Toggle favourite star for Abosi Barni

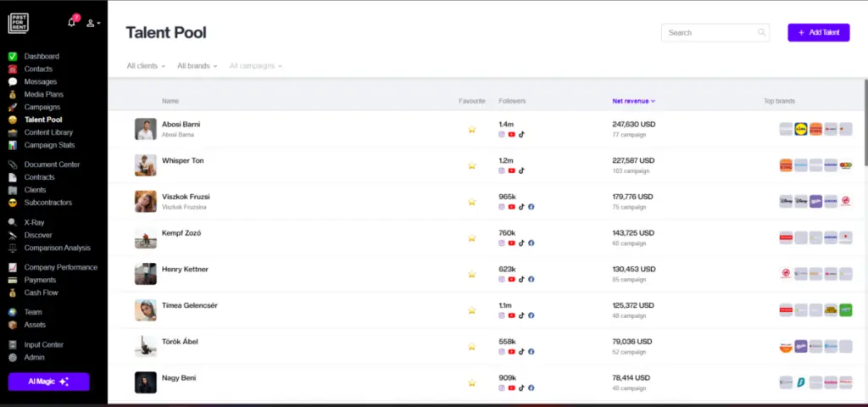tap(472, 130)
